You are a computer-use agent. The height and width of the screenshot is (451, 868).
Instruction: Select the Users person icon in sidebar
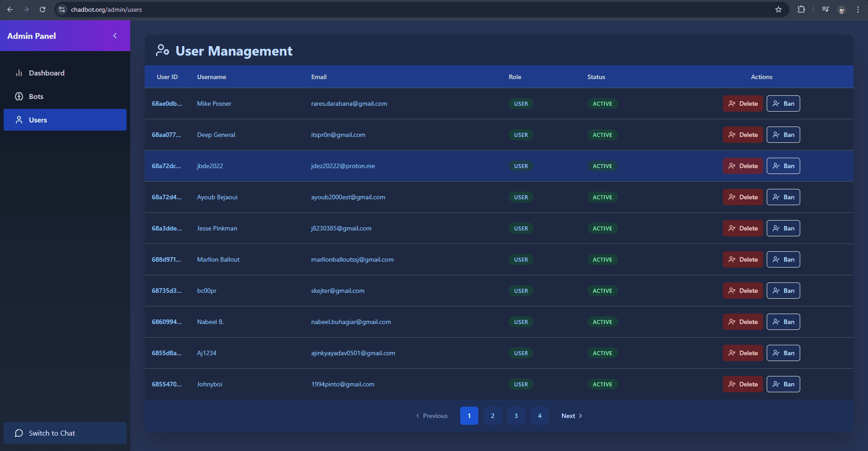pos(19,120)
